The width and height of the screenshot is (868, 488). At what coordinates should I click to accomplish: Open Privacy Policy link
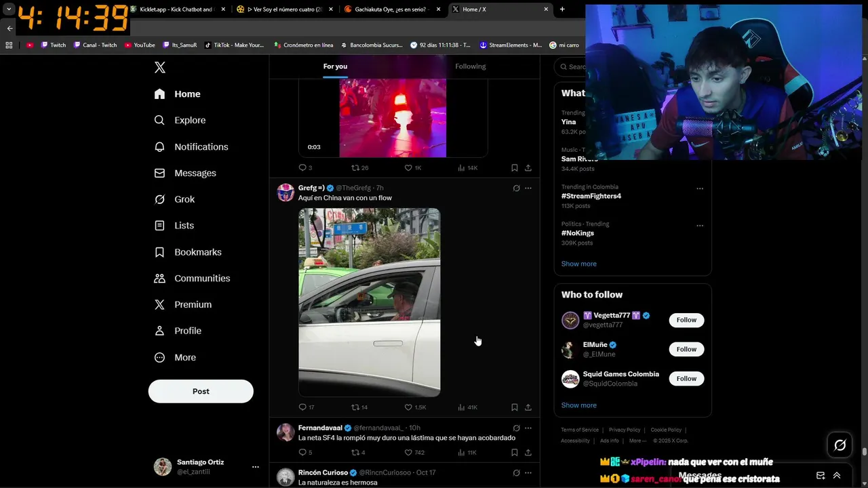pos(625,430)
